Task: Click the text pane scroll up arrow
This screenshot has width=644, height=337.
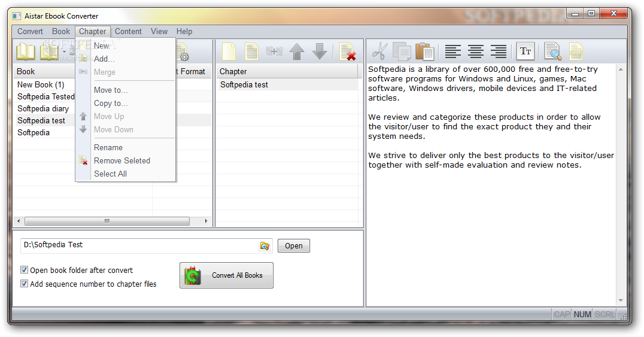Action: point(621,69)
